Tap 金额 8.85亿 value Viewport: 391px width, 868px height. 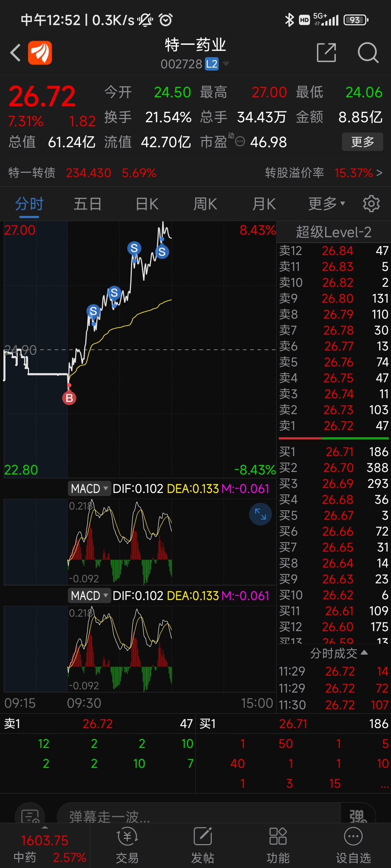(360, 117)
